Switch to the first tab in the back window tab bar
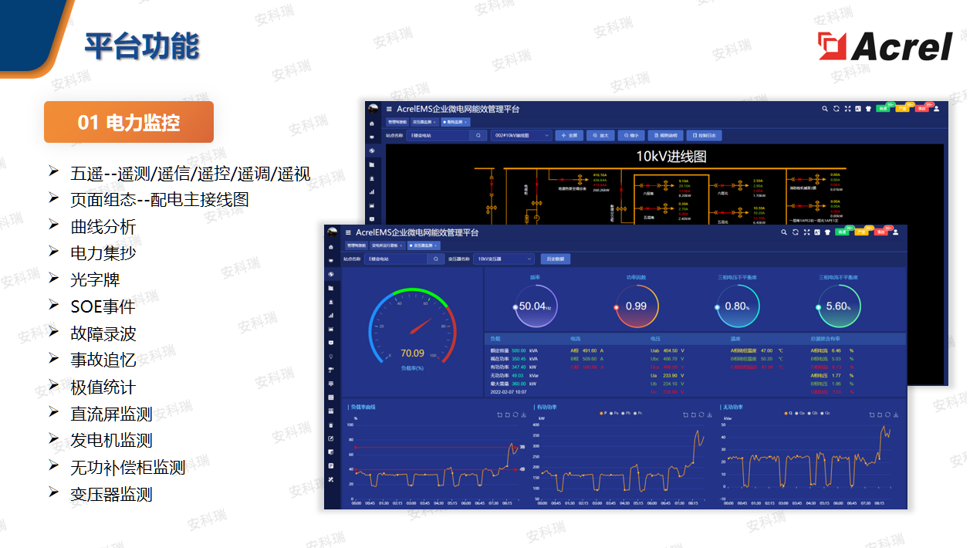 coord(397,122)
